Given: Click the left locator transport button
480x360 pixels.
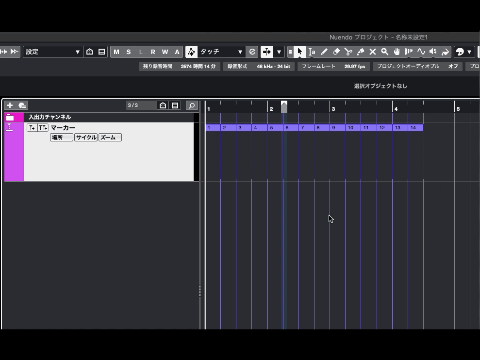Looking at the screenshot, I should tap(4, 52).
